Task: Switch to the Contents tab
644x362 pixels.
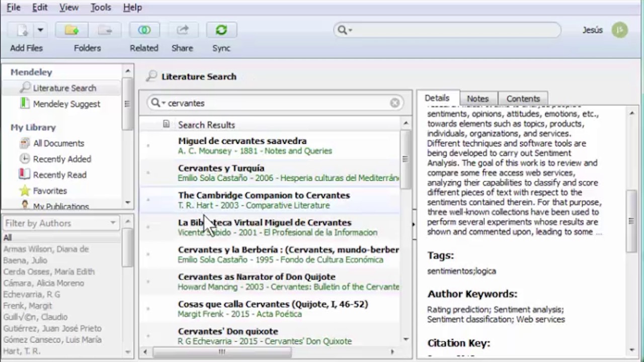Action: pos(523,99)
